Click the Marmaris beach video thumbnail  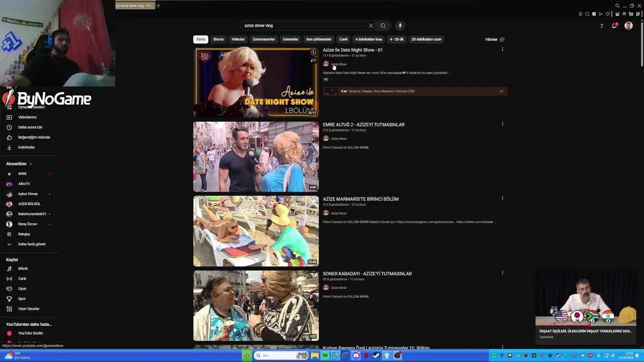[256, 231]
